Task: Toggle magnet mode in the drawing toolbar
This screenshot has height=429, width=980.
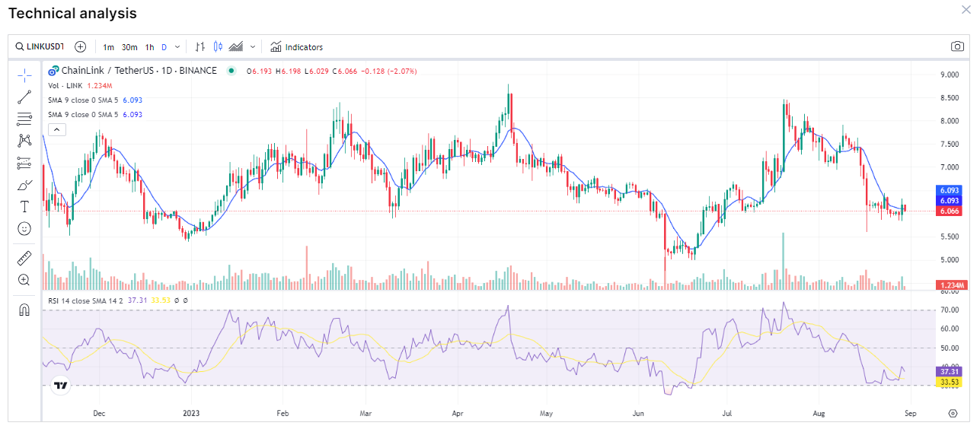Action: coord(24,310)
